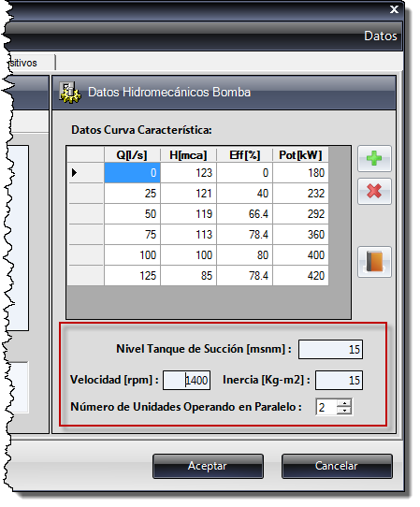Decrease number of parallel units
Screen dimensions: 420x507
(x=344, y=411)
